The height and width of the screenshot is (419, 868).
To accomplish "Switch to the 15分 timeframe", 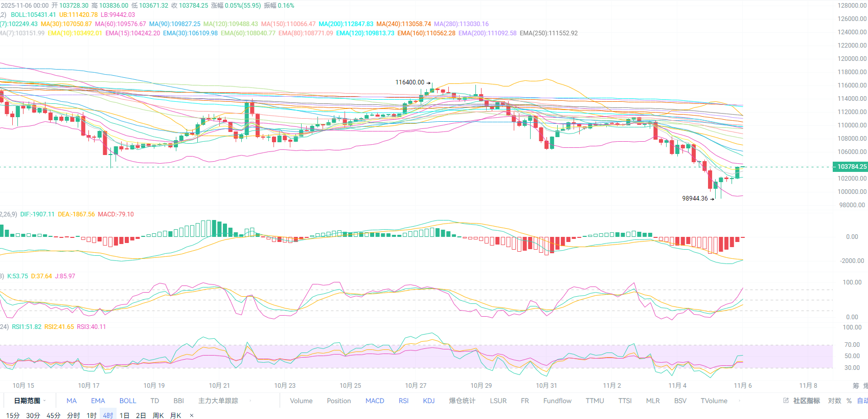I will click(13, 415).
